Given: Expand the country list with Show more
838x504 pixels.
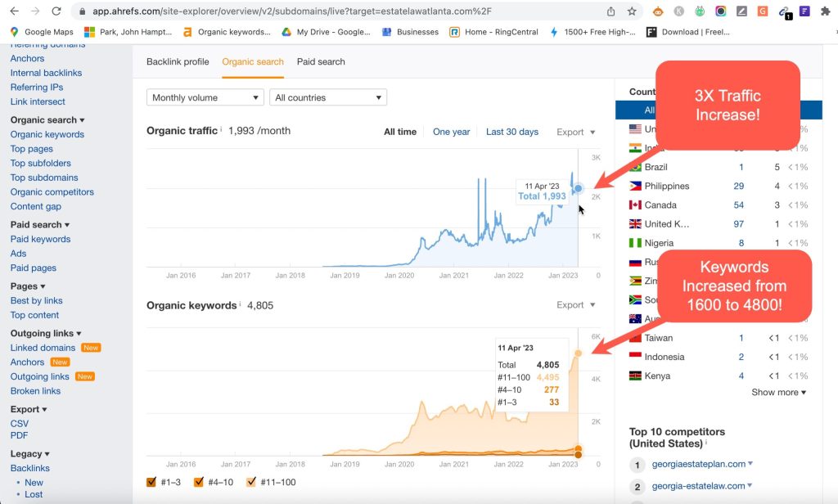Looking at the screenshot, I should (x=778, y=392).
